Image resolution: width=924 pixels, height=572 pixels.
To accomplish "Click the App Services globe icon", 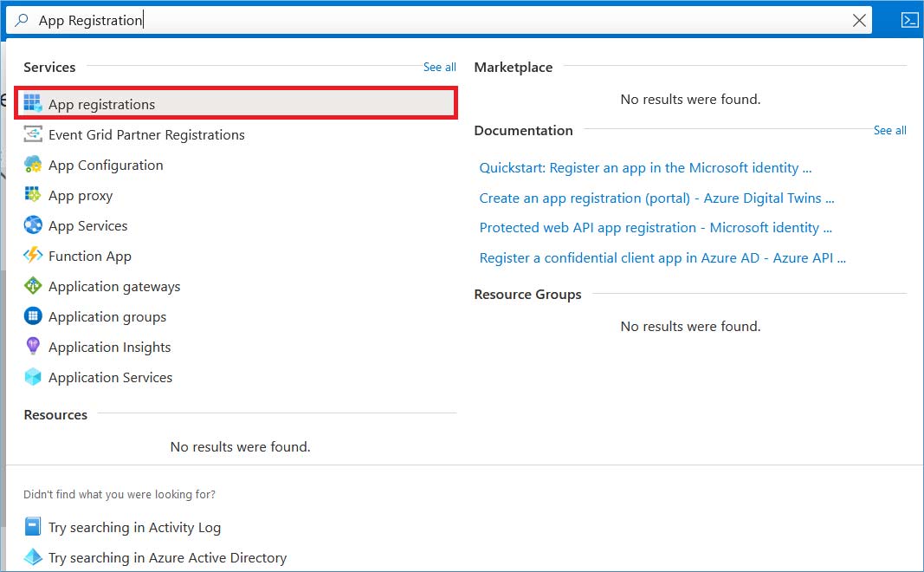I will pos(33,224).
